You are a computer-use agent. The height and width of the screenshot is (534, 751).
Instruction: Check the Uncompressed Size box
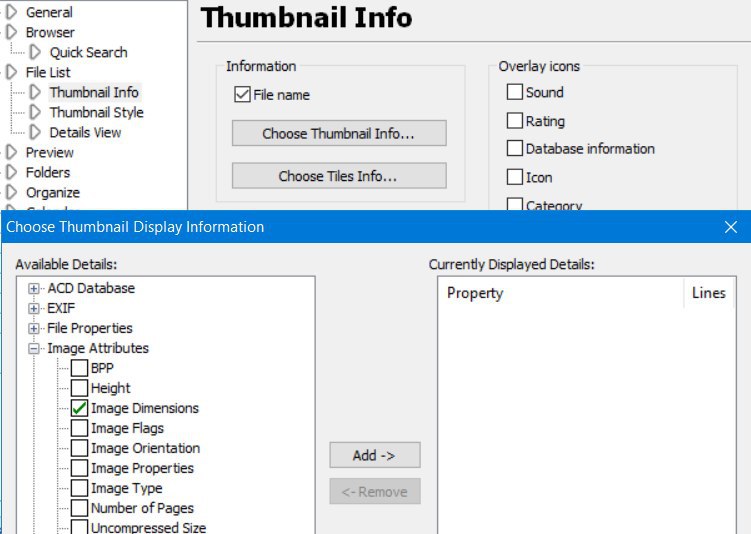[80, 527]
